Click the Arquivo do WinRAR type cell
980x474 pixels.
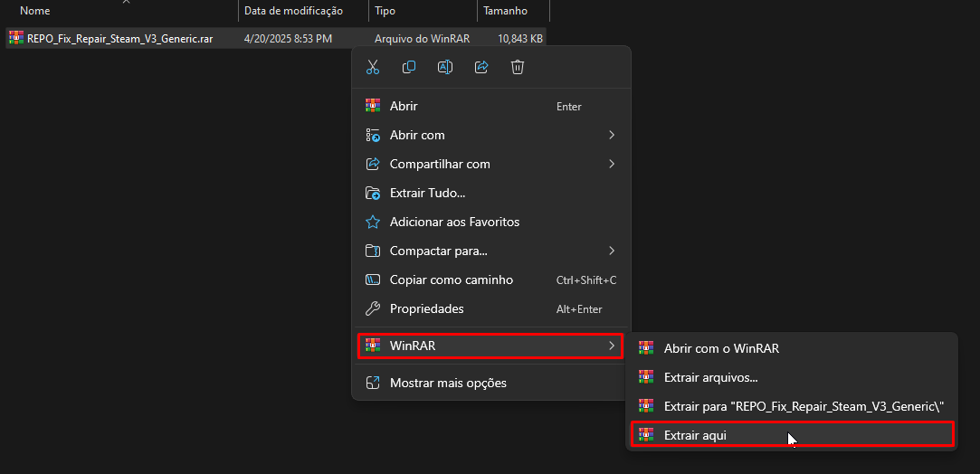(422, 38)
